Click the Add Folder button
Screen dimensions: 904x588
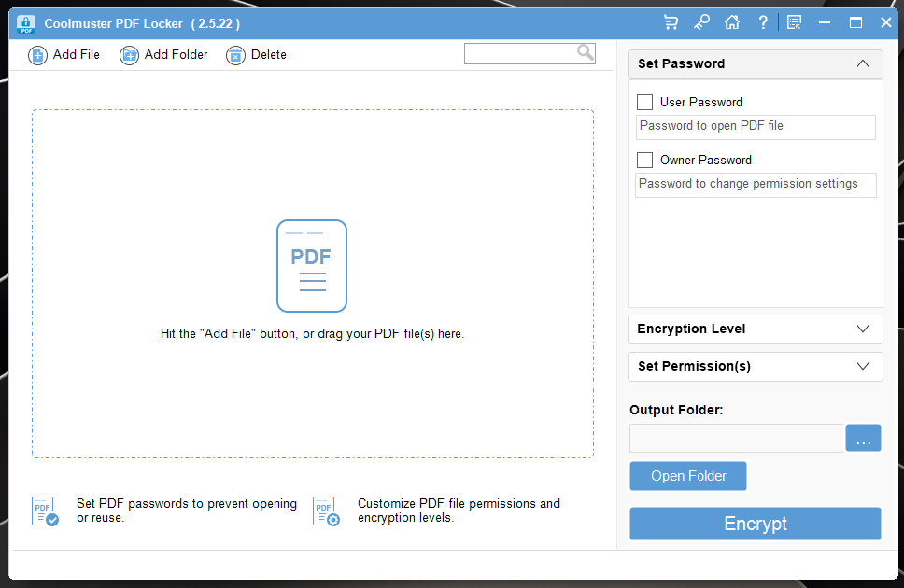click(163, 55)
